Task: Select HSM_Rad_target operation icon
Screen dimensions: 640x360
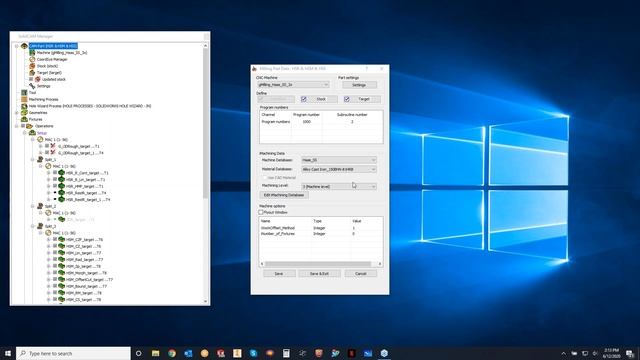Action: [x=62, y=259]
